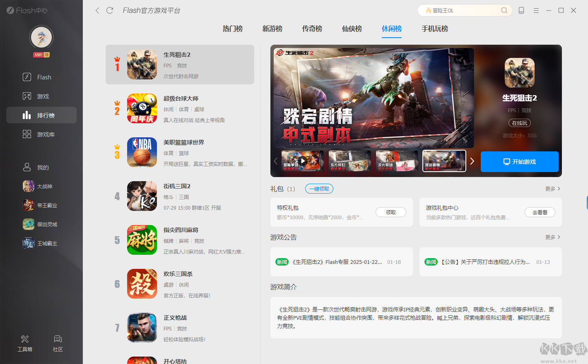Claim 特权礼包 with 领取 button
The height and width of the screenshot is (364, 588).
click(x=391, y=212)
